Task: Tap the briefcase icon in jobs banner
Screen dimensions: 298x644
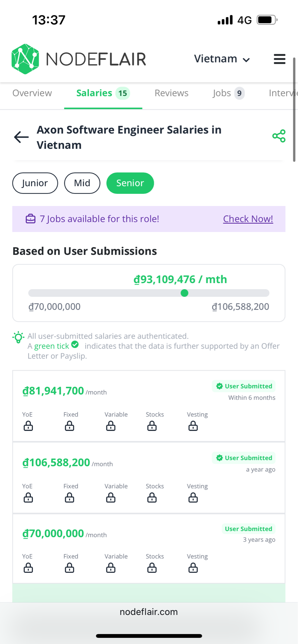Action: (x=31, y=219)
